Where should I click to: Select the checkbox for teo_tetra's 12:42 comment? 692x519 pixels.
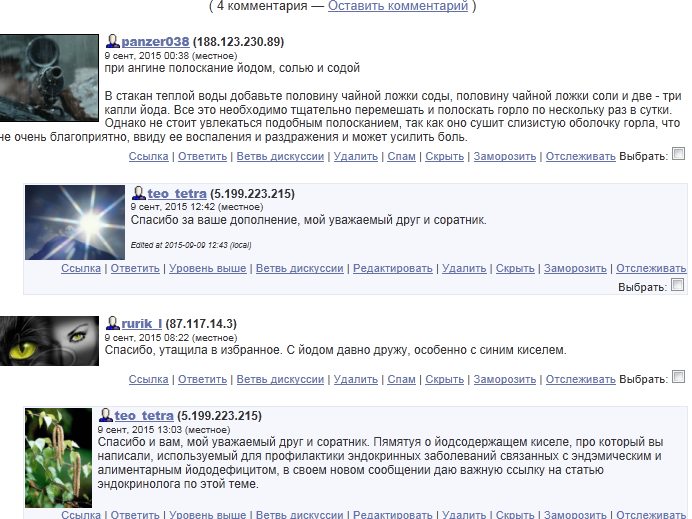point(677,285)
